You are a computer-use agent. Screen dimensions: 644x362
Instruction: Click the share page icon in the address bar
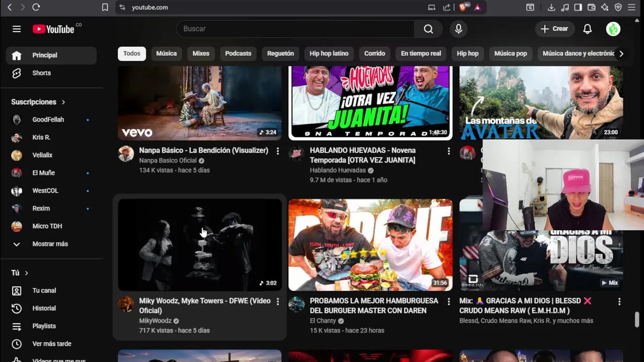pyautogui.click(x=446, y=7)
